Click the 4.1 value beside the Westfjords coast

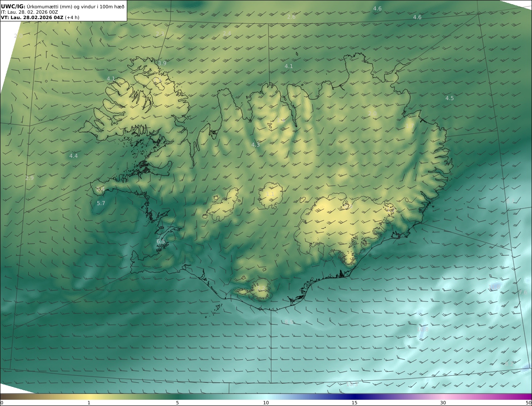point(111,79)
